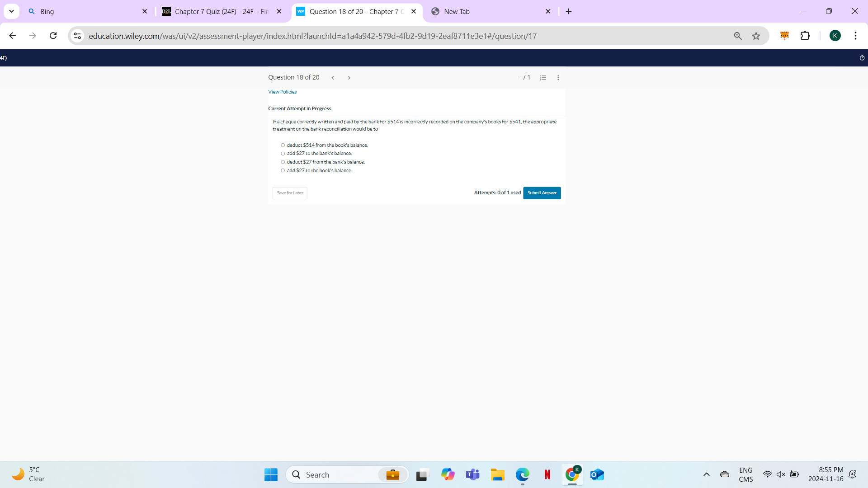Go to the previous question with the chevron
Viewport: 868px width, 488px height.
pyautogui.click(x=333, y=78)
